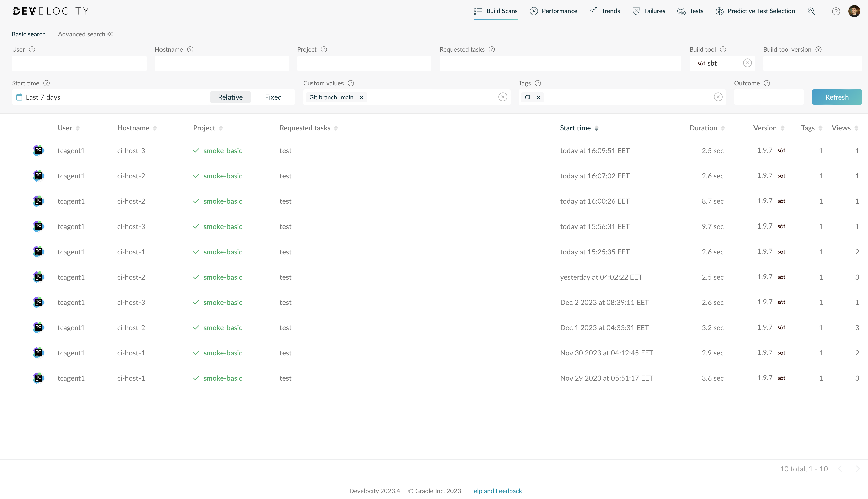Open the help question mark icon in header

point(836,11)
